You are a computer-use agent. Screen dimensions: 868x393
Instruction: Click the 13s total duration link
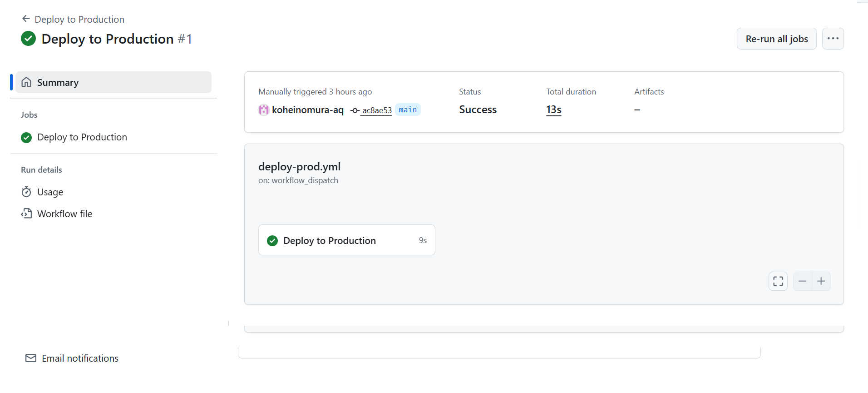click(x=553, y=110)
